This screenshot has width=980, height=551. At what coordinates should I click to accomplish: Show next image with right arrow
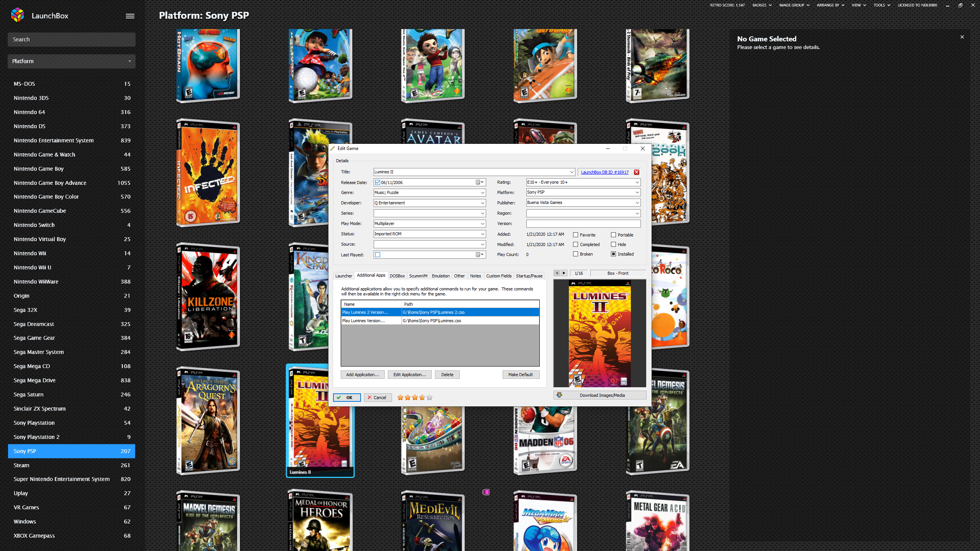tap(564, 273)
